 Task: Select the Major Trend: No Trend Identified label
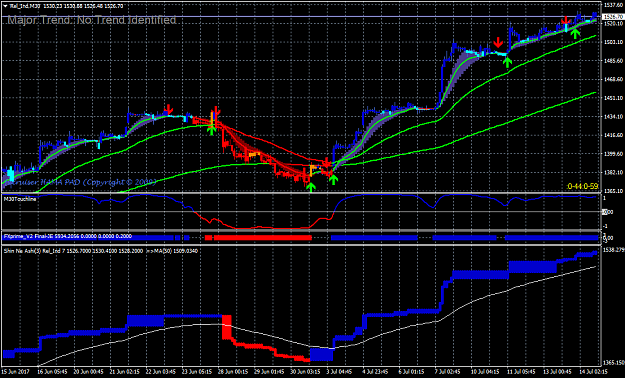tap(92, 20)
